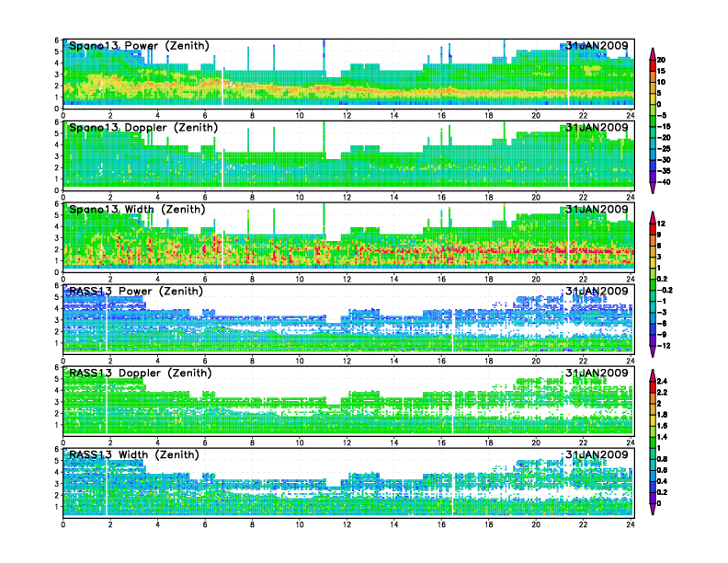728x563 pixels.
Task: Click the -40 label on the top colorbar
Action: (x=664, y=182)
